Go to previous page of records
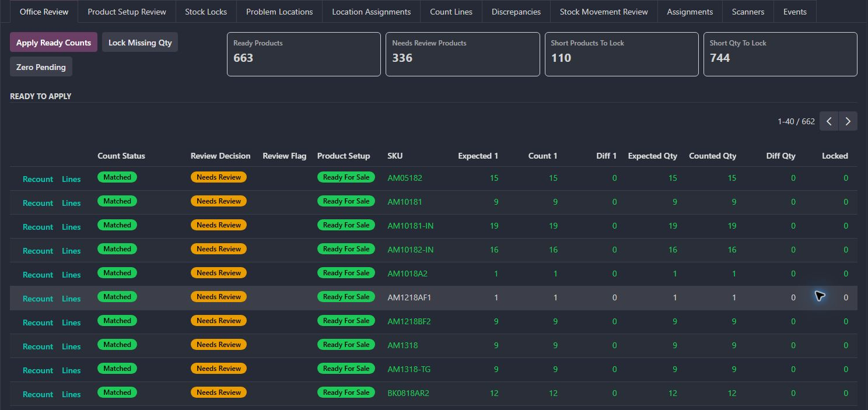Image resolution: width=868 pixels, height=410 pixels. 829,121
